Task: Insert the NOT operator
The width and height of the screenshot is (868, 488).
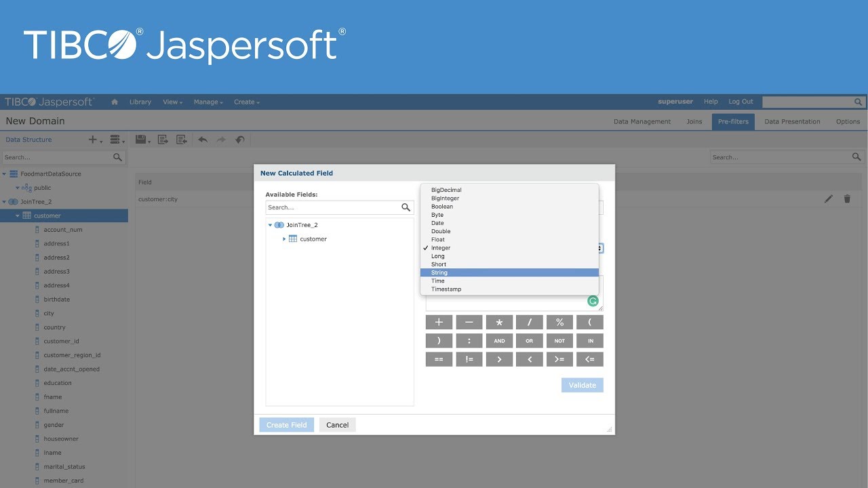Action: tap(559, 341)
